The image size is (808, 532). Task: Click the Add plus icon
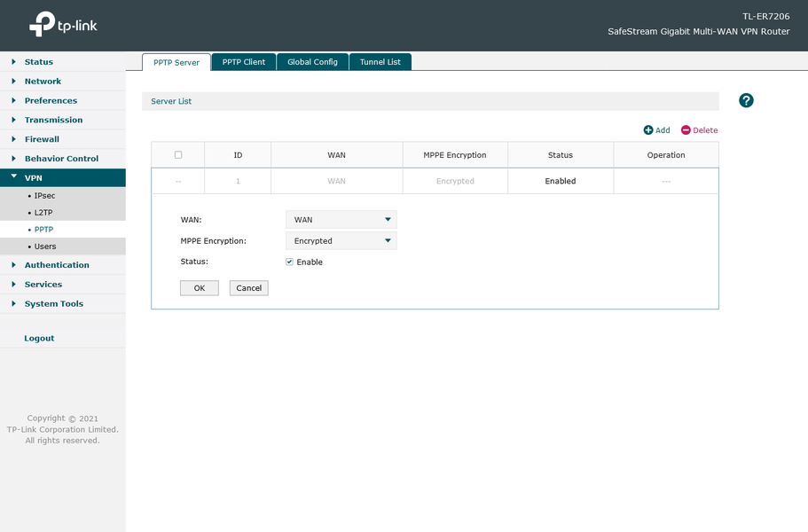point(647,130)
